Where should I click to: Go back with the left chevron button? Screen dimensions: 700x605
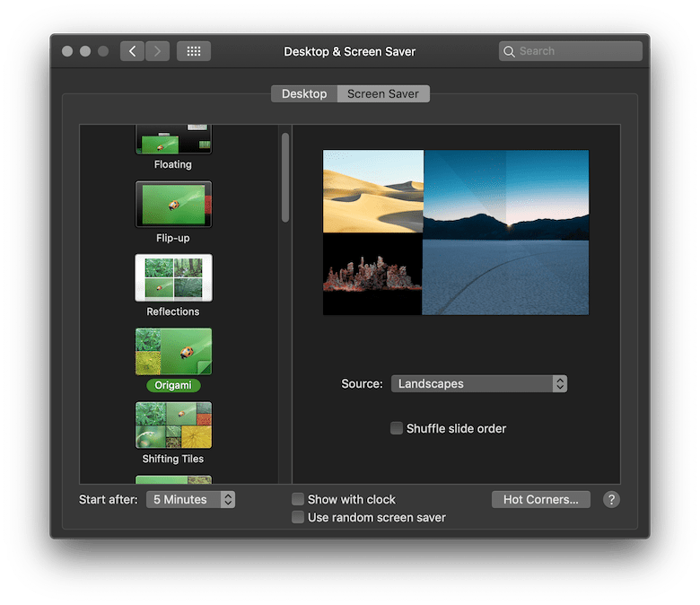pyautogui.click(x=132, y=51)
